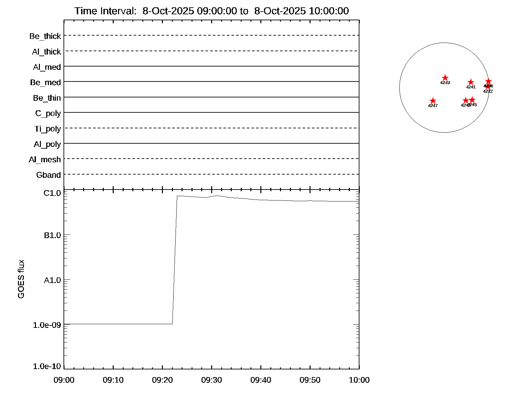The width and height of the screenshot is (532, 399).
Task: Click the Time Interval title text
Action: (x=211, y=11)
